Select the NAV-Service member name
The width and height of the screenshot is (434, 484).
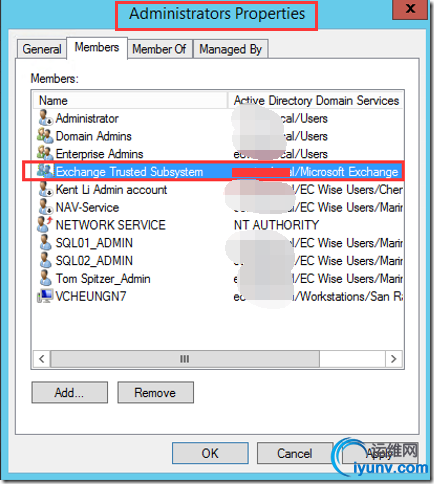click(x=87, y=207)
